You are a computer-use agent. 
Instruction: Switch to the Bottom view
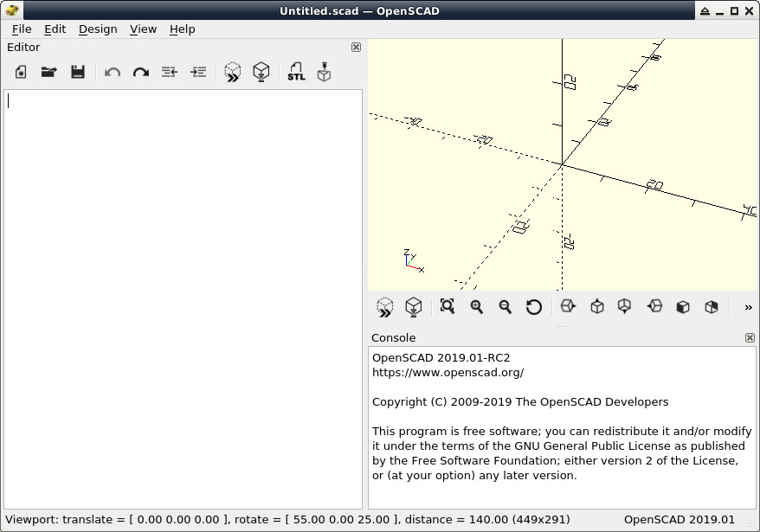point(625,307)
